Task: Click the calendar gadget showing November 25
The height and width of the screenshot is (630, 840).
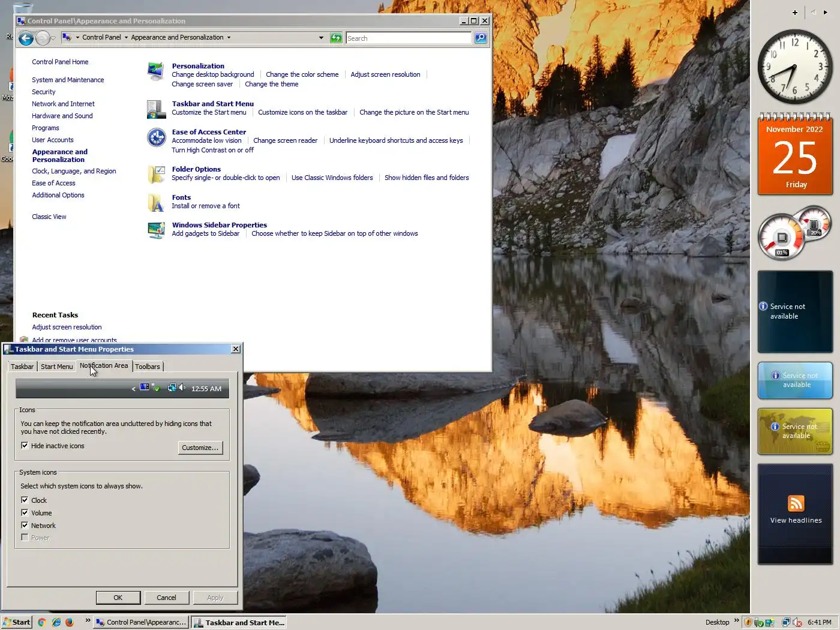Action: point(795,155)
